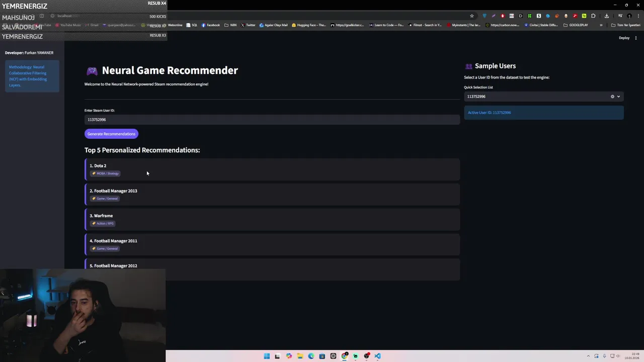Click the Active User ID info box
The width and height of the screenshot is (644, 362).
[x=543, y=113]
